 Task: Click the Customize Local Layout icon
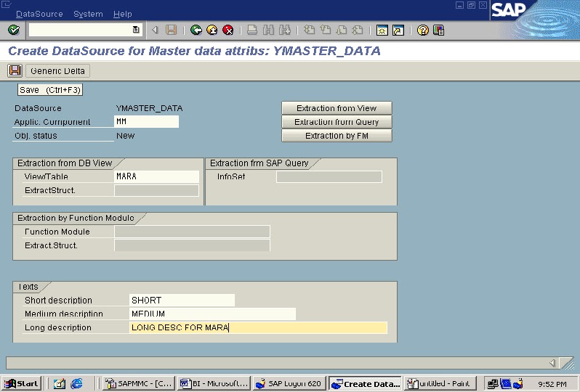point(438,30)
